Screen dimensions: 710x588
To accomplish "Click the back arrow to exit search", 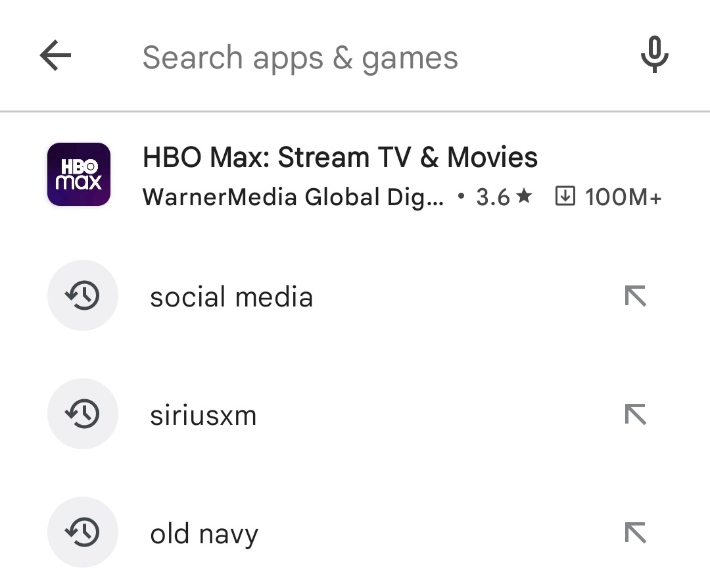I will (x=56, y=55).
